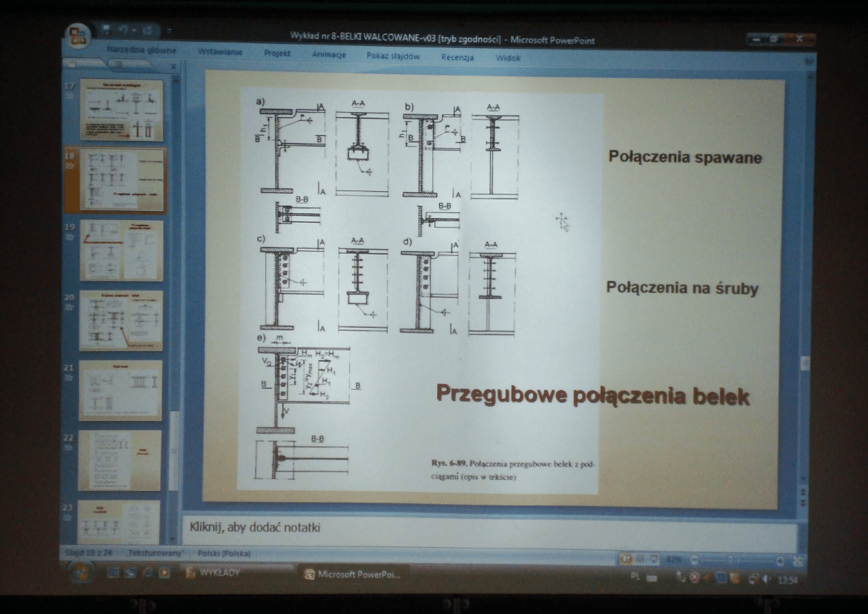The height and width of the screenshot is (614, 868).
Task: Click the Save icon in quick access toolbar
Action: 107,31
